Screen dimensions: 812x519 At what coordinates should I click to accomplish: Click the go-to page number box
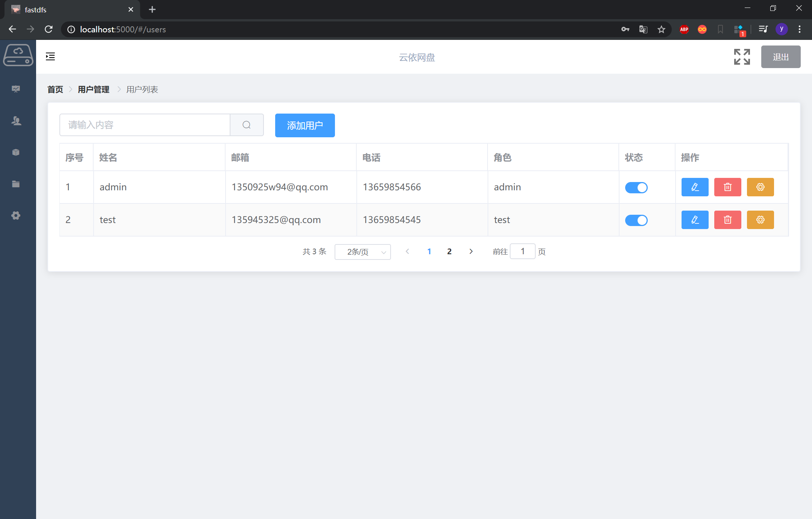tap(522, 251)
